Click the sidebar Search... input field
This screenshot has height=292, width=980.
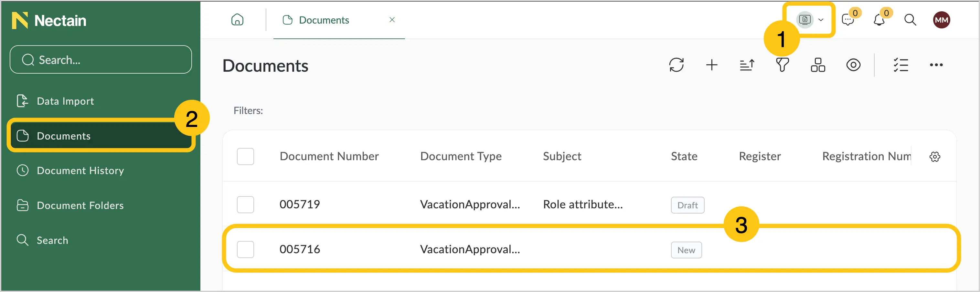click(x=101, y=59)
